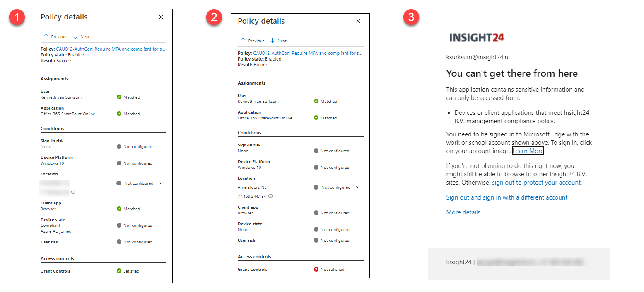Click Device state grey status dot, first panel
This screenshot has height=292, width=644.
(x=119, y=225)
